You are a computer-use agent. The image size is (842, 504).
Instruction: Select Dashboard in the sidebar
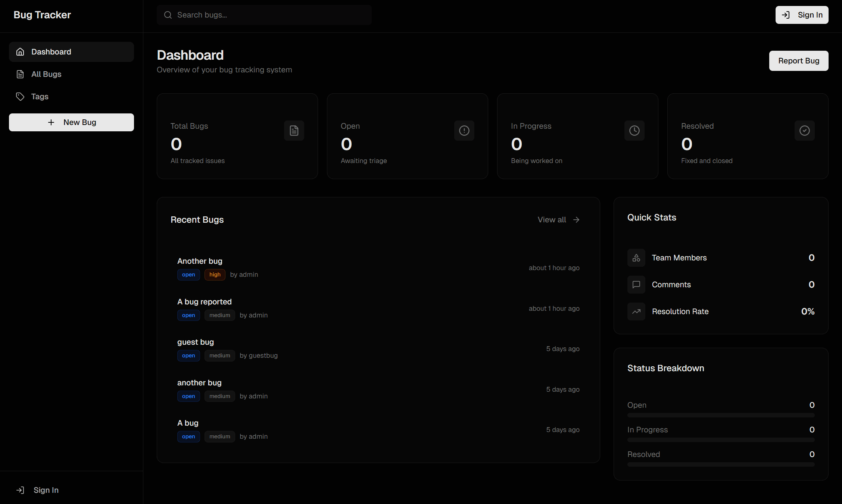[x=51, y=51]
